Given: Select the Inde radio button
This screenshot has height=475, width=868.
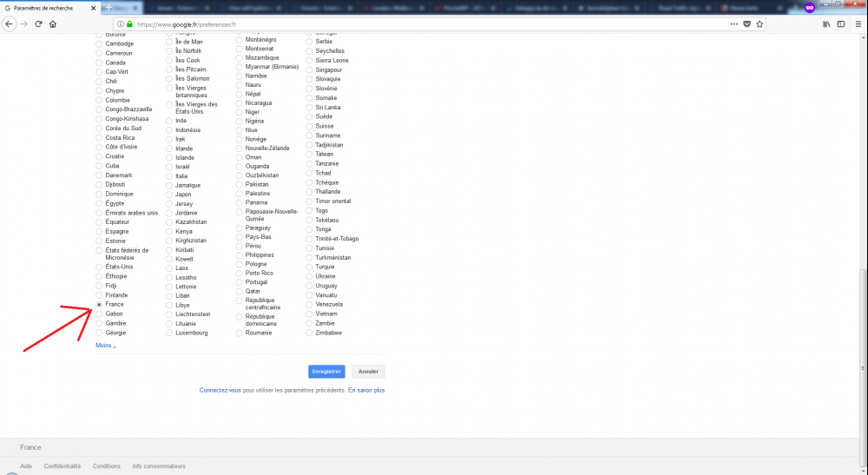Looking at the screenshot, I should click(x=169, y=121).
